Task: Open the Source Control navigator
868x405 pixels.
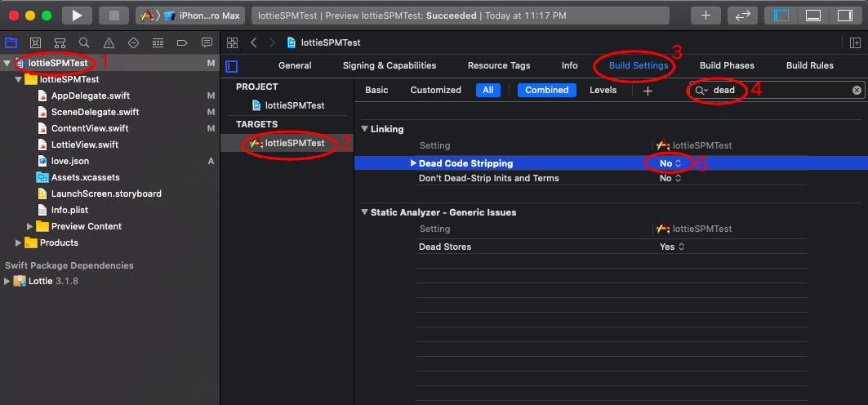Action: pos(35,42)
